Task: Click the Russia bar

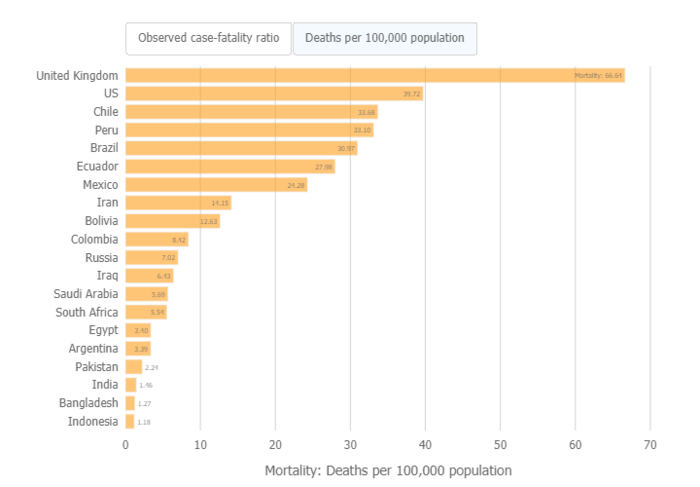Action: [x=151, y=257]
